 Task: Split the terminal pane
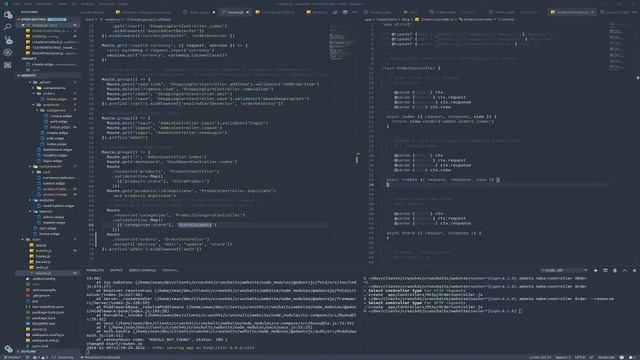tap(605, 270)
